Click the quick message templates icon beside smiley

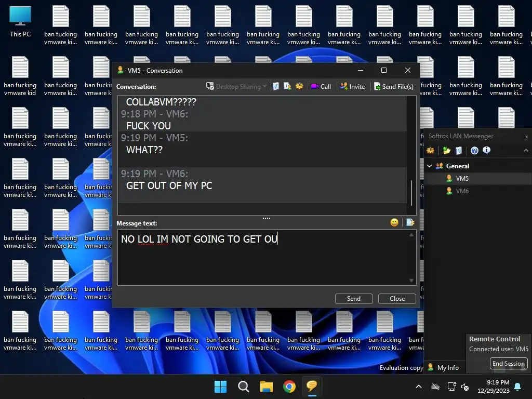[410, 222]
